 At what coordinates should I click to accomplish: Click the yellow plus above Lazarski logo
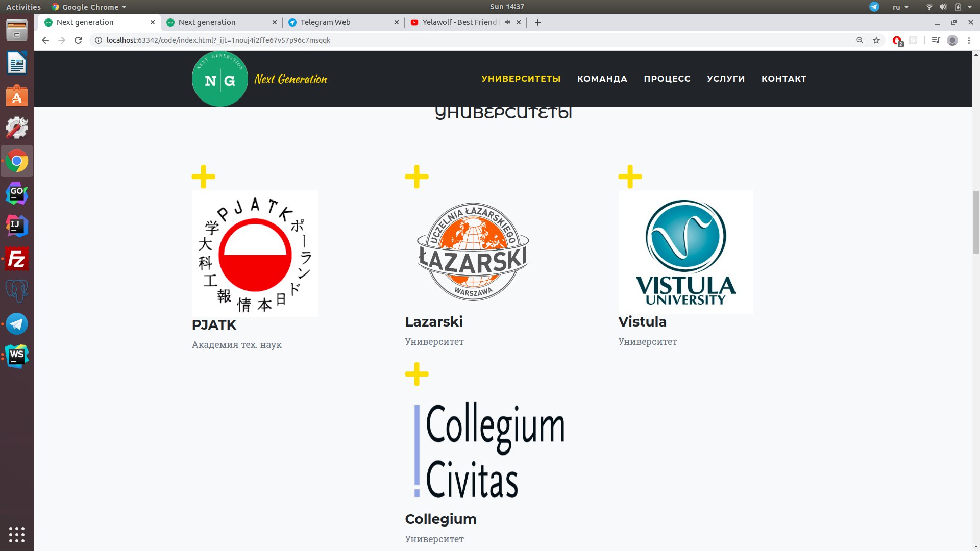416,177
